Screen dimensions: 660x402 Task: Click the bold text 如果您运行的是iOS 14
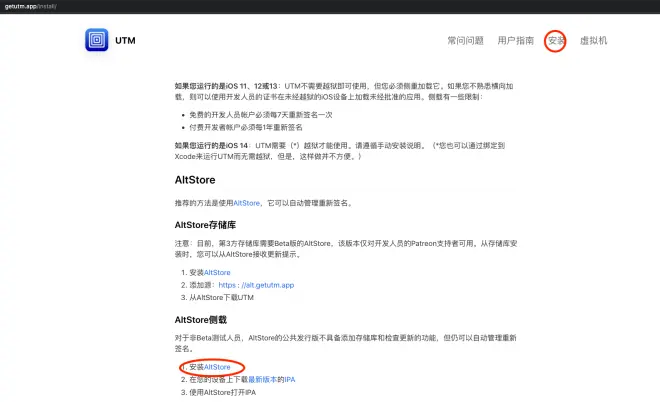tap(211, 145)
